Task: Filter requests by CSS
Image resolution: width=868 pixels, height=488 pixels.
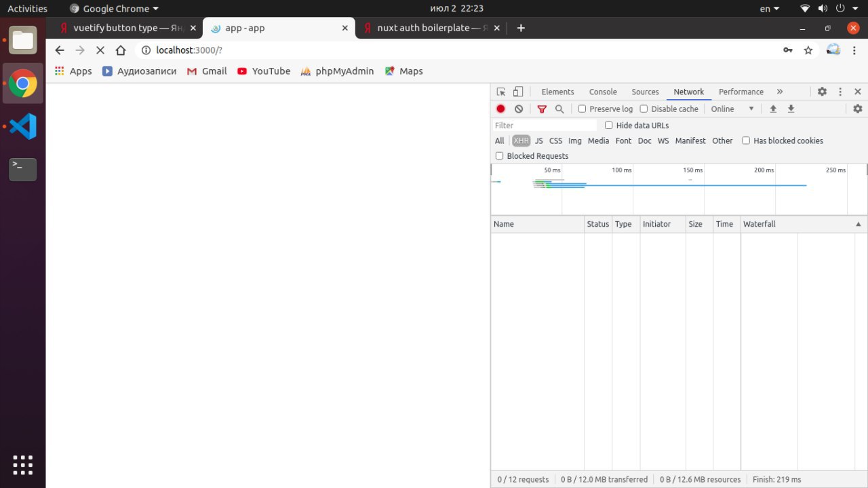Action: (x=555, y=140)
